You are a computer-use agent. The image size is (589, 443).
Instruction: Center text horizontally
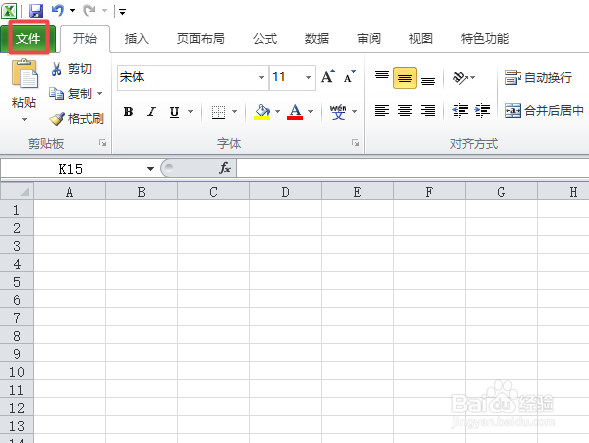pos(405,110)
